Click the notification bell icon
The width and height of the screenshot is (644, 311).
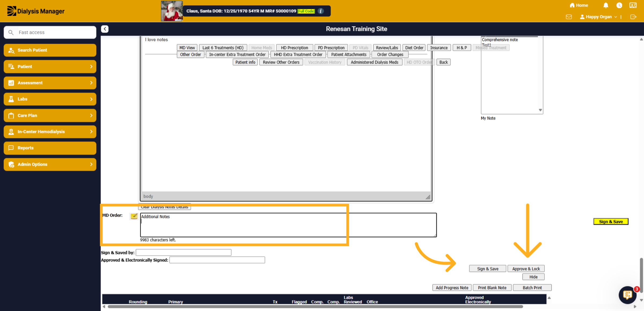coord(606,5)
